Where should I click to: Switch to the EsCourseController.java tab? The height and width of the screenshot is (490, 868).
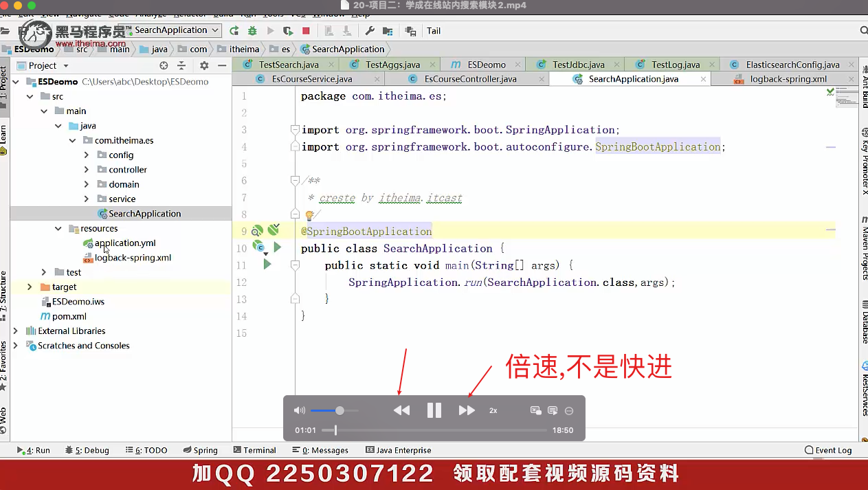(x=470, y=79)
